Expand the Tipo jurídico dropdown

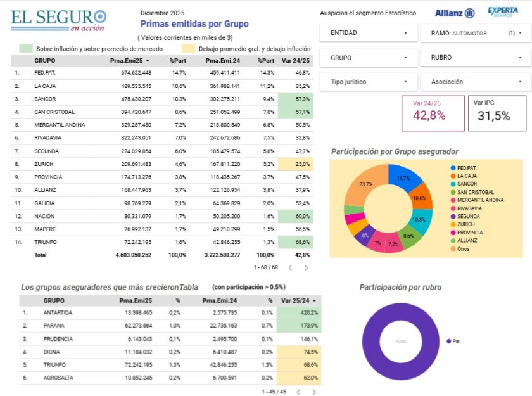coord(368,82)
